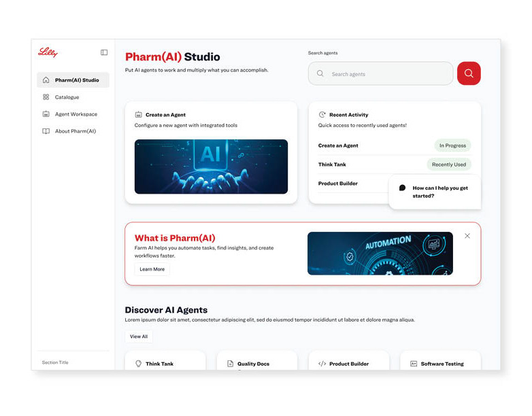Click the Agent Workspace robot icon
532x416 pixels.
[x=46, y=114]
